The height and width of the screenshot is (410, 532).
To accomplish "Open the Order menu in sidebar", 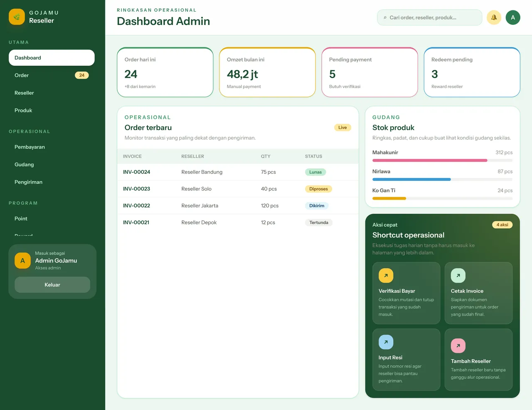I will pos(52,75).
